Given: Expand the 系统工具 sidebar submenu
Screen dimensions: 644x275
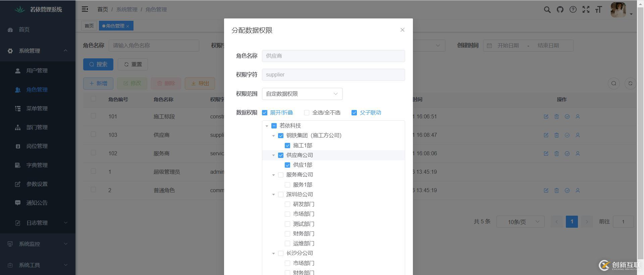Looking at the screenshot, I should 38,265.
